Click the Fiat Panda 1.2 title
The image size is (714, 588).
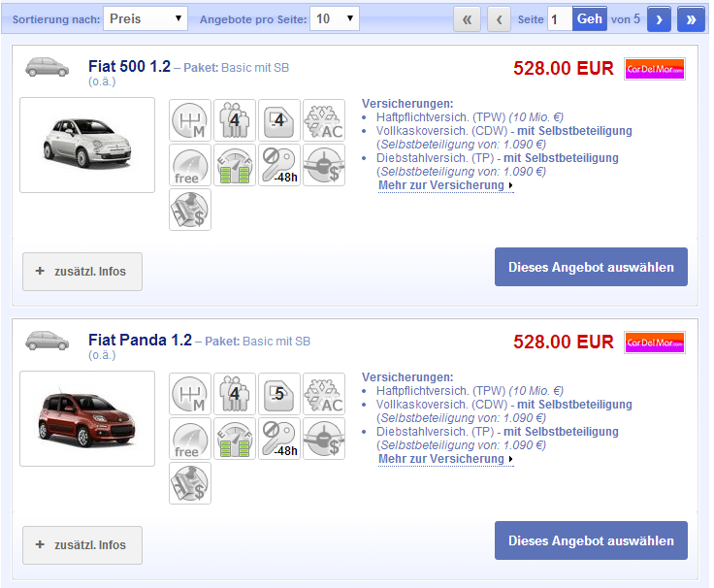pos(140,341)
